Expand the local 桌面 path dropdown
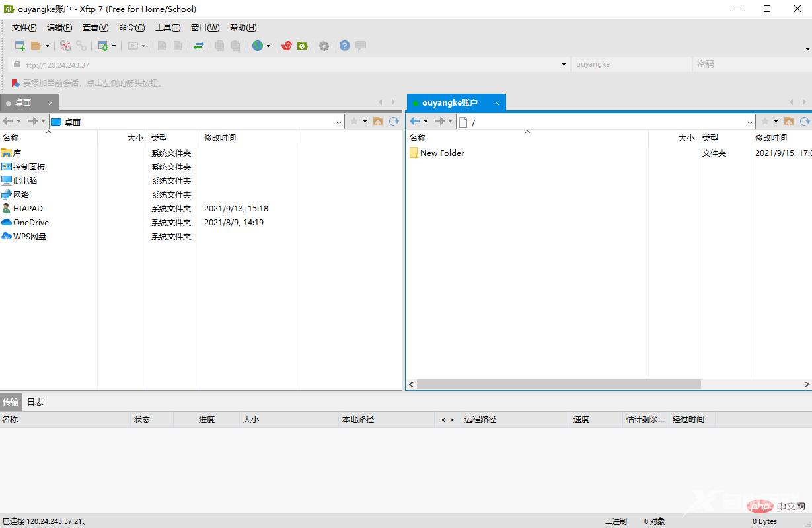The width and height of the screenshot is (812, 528). (339, 122)
